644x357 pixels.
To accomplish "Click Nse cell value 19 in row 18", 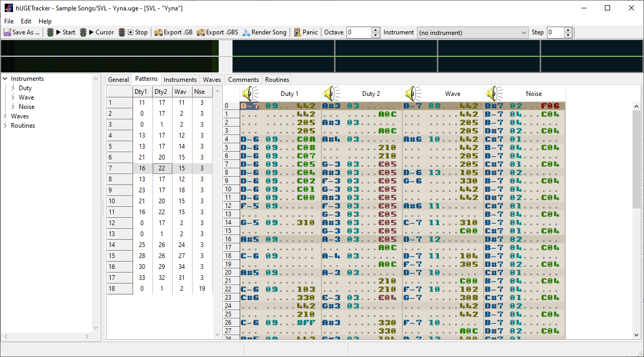I will tap(202, 289).
